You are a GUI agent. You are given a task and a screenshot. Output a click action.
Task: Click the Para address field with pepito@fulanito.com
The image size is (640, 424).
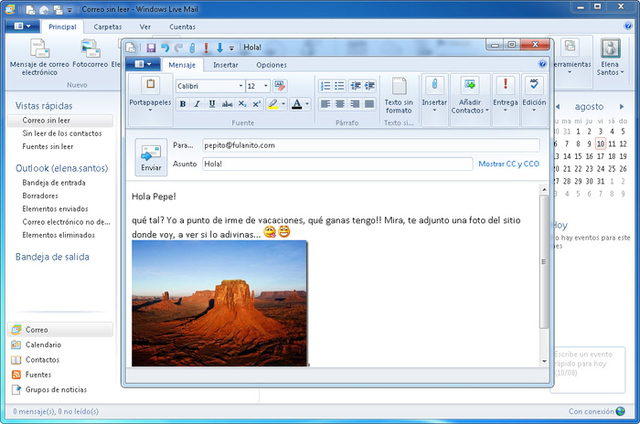click(x=371, y=145)
